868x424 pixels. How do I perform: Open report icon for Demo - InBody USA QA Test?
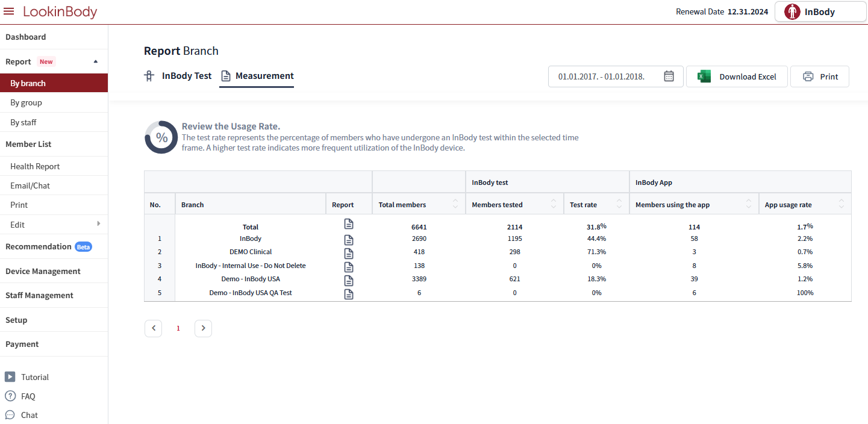pyautogui.click(x=349, y=294)
